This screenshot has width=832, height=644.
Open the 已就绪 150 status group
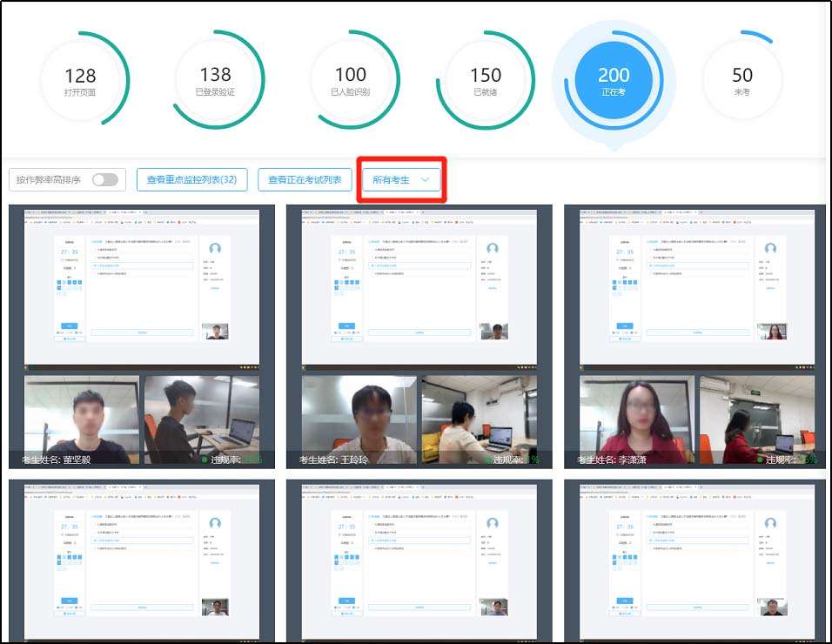486,81
